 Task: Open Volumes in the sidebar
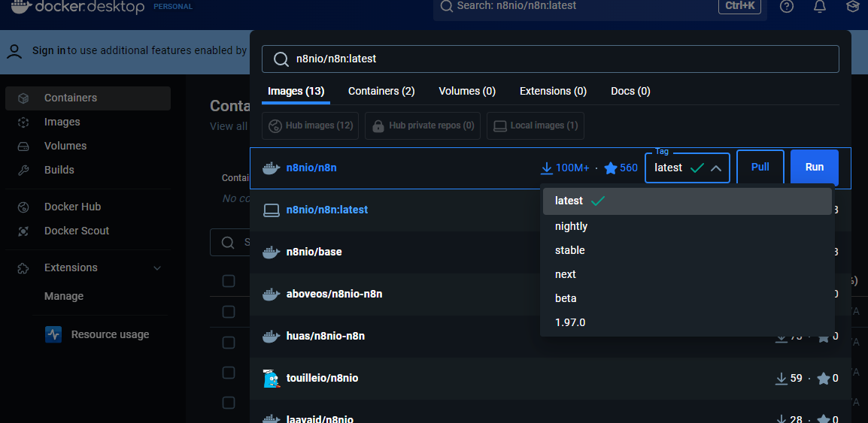pos(88,147)
